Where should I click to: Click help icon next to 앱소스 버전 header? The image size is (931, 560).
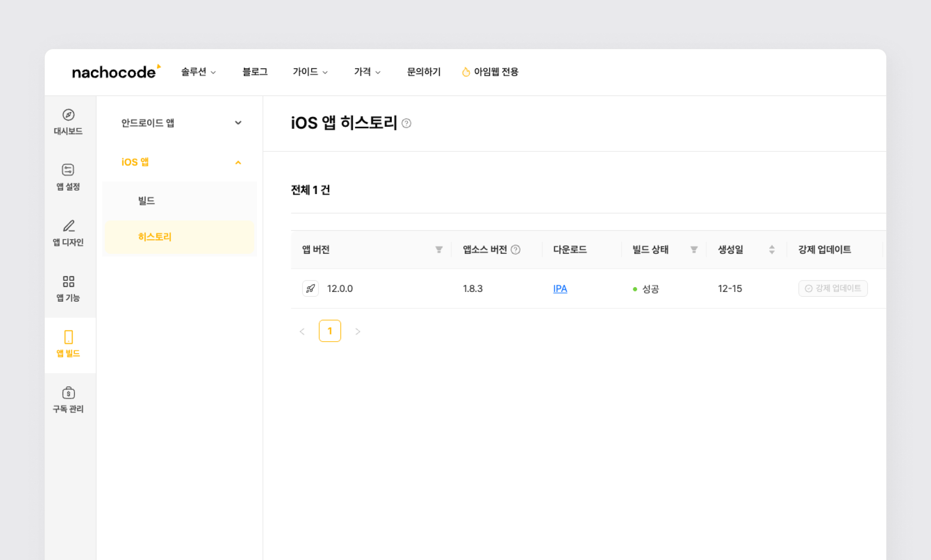coord(516,250)
